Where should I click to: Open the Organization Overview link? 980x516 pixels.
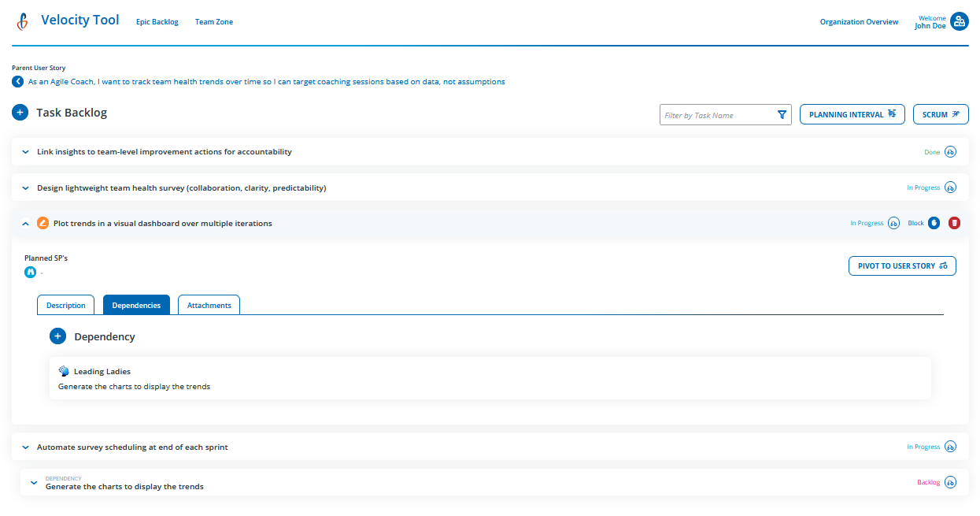tap(859, 21)
